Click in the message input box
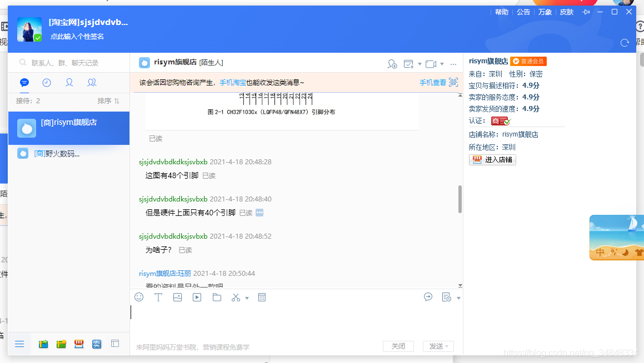This screenshot has height=363, width=644. (297, 322)
